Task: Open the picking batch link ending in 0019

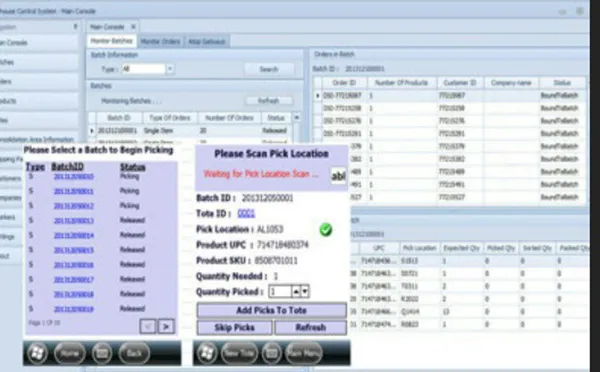Action: (x=73, y=309)
